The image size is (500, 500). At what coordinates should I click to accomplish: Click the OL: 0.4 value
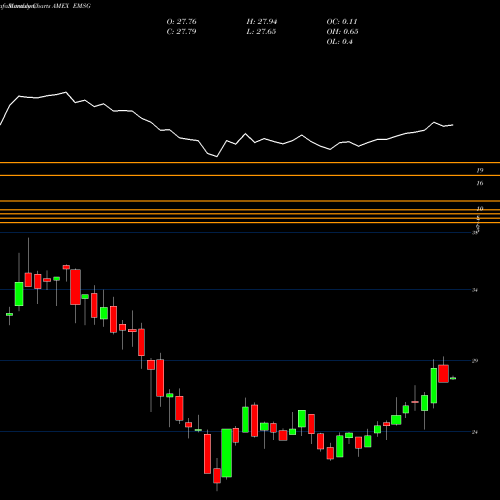339,42
